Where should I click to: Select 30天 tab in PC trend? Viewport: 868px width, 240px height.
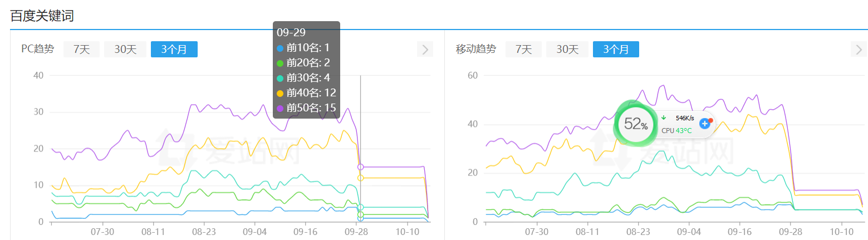point(125,50)
